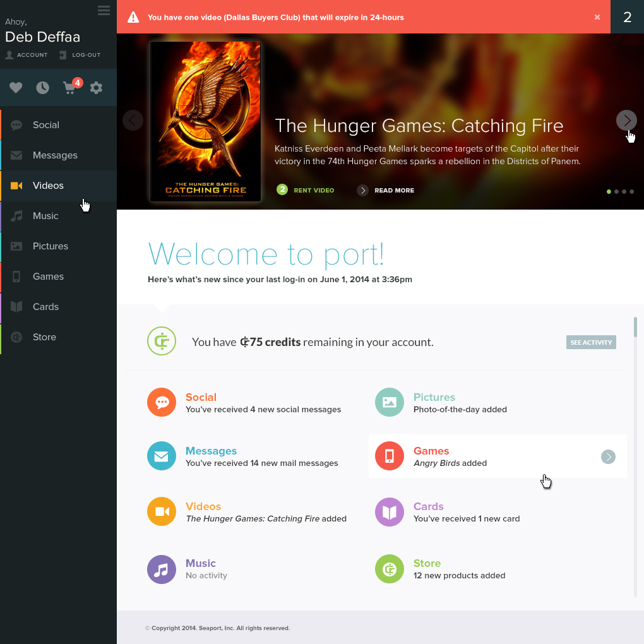644x644 pixels.
Task: Click the hamburger menu icon
Action: [x=104, y=10]
